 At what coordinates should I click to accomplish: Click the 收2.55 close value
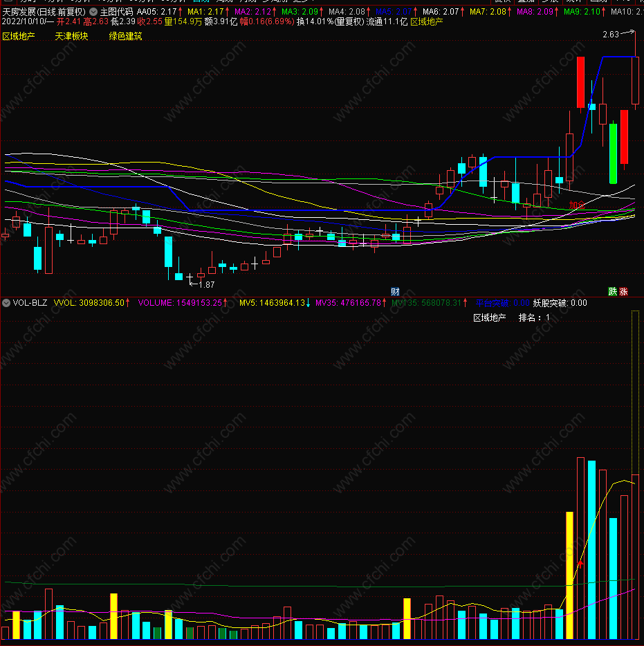click(x=150, y=22)
